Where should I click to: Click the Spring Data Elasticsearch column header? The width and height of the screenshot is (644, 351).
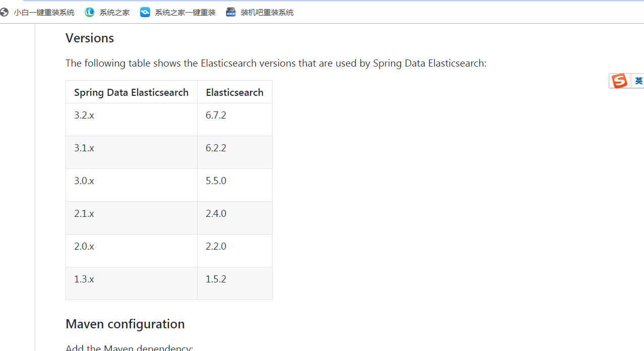[131, 92]
